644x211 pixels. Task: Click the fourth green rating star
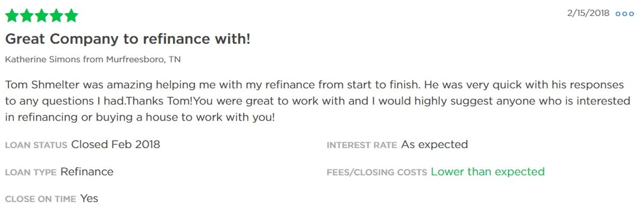click(56, 16)
